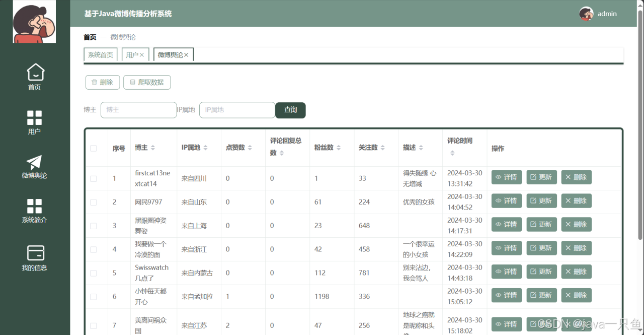Viewport: 644px width, 335px height.
Task: Select the 微博舆论 paper plane icon
Action: 35,162
